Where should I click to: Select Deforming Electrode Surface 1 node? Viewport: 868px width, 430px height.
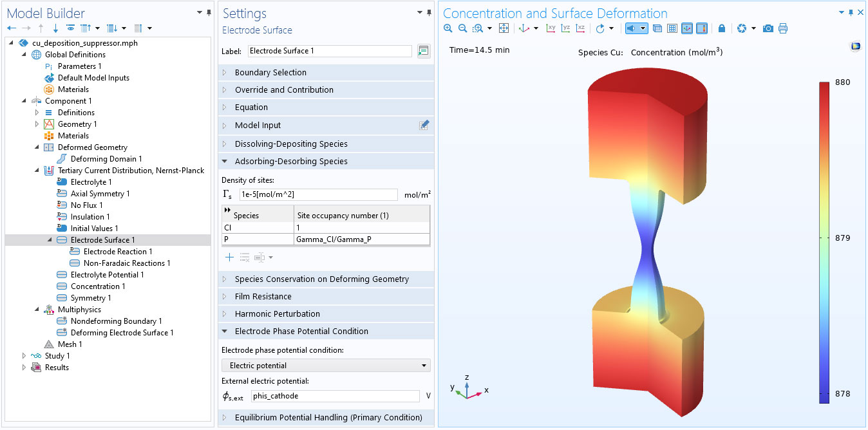[122, 333]
